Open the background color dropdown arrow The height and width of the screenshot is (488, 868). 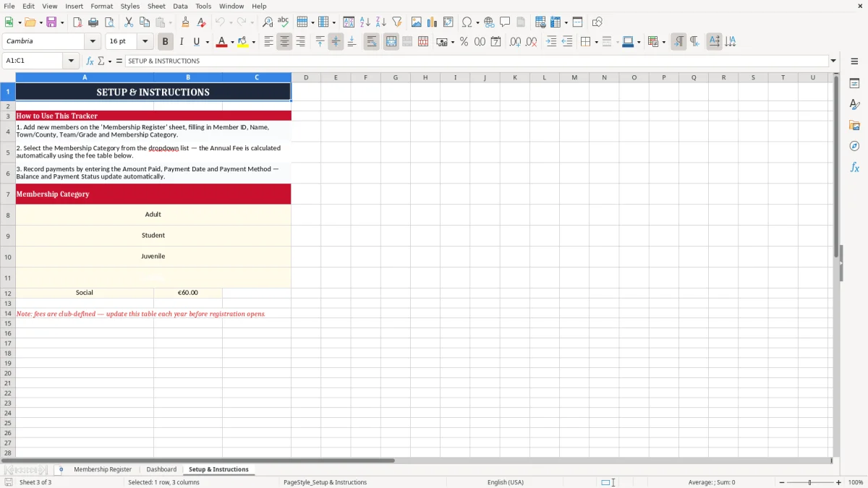pyautogui.click(x=253, y=42)
